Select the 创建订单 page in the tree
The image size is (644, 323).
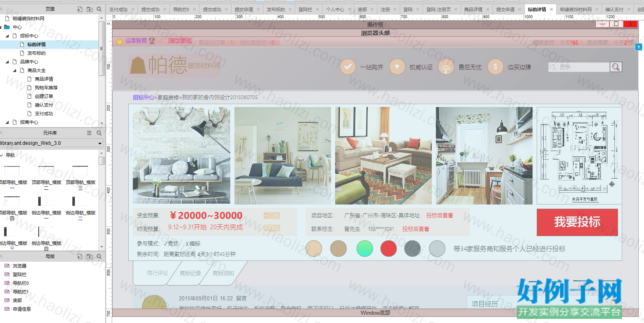click(x=44, y=96)
